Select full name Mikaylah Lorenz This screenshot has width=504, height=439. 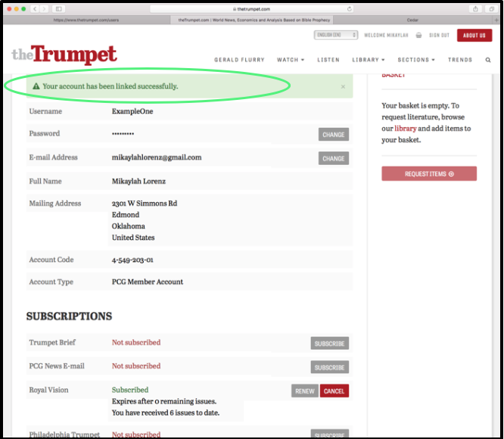(x=138, y=181)
